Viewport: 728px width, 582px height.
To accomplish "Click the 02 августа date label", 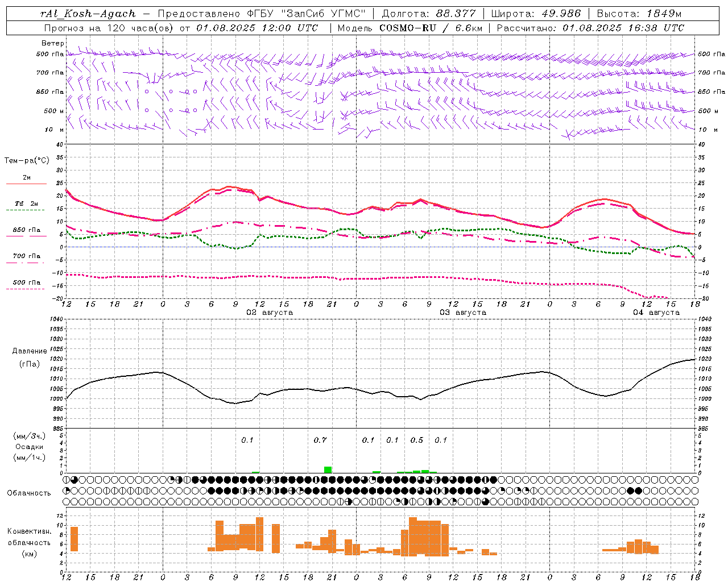I will pyautogui.click(x=269, y=313).
